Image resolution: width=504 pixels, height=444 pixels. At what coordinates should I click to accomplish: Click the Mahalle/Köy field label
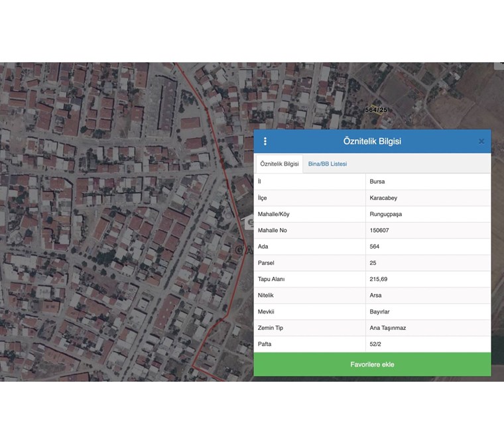pos(273,214)
